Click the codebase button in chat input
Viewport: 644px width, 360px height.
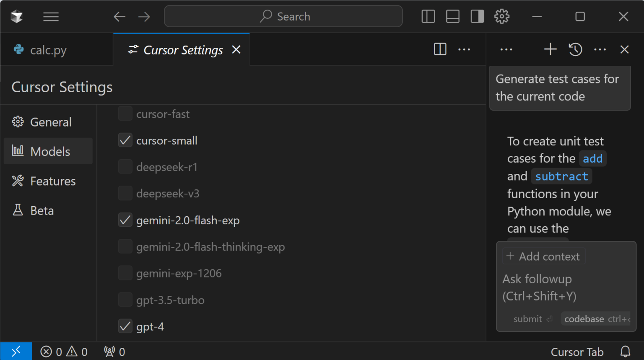(x=584, y=319)
